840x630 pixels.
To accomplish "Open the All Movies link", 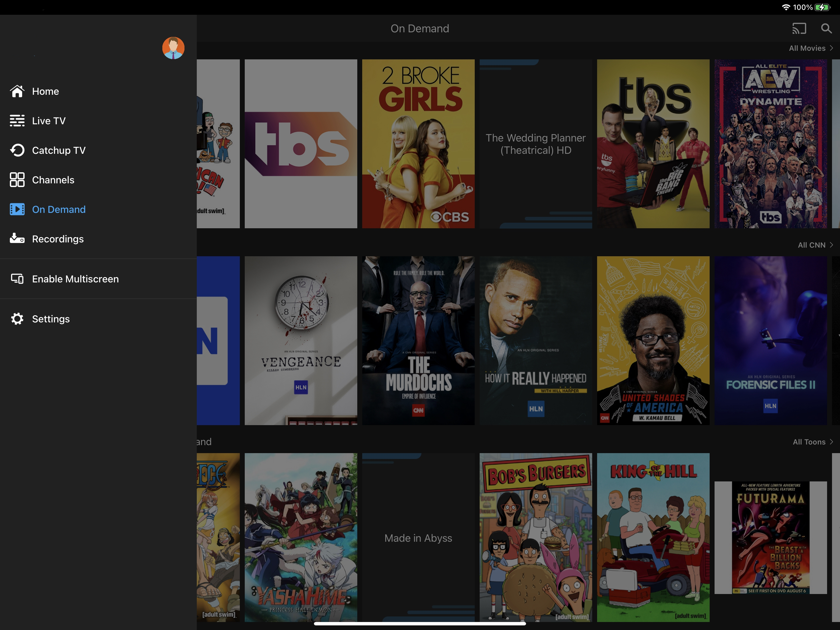I will [807, 48].
